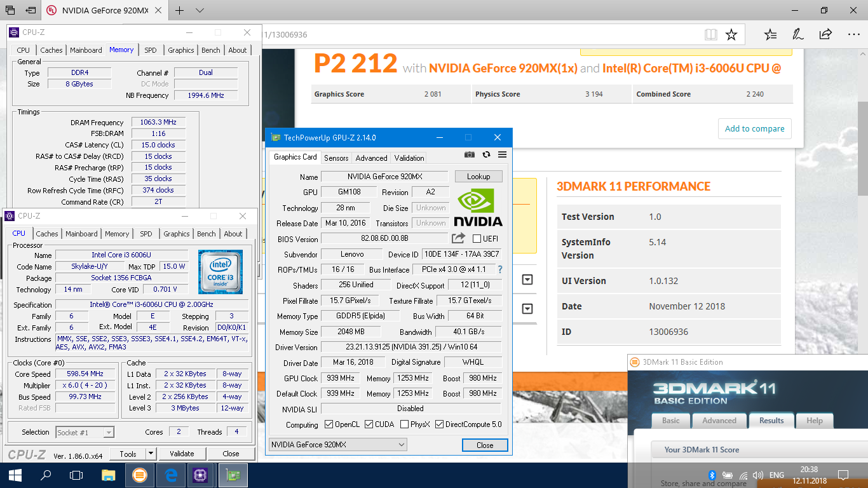Click the Edge share icon

pyautogui.click(x=825, y=34)
